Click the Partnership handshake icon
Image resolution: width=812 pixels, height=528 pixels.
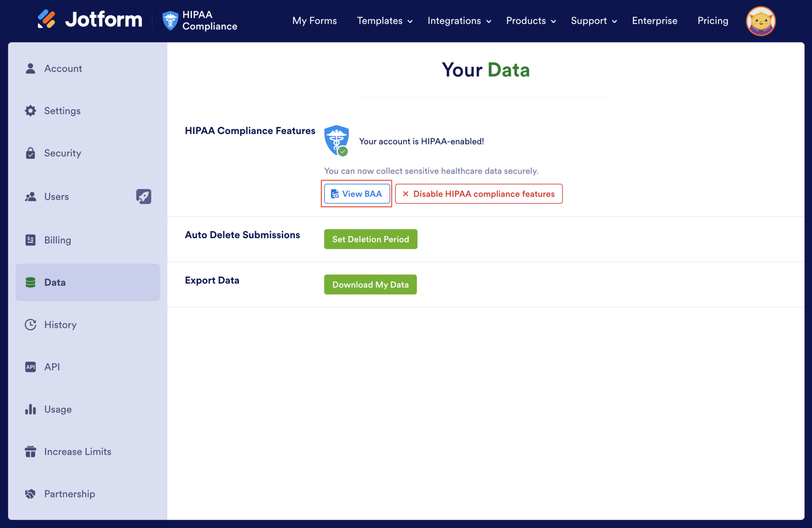coord(30,494)
